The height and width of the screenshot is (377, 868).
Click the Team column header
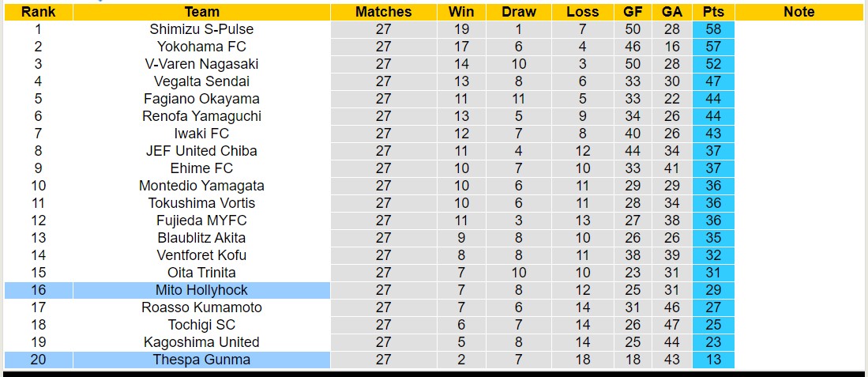coord(201,12)
